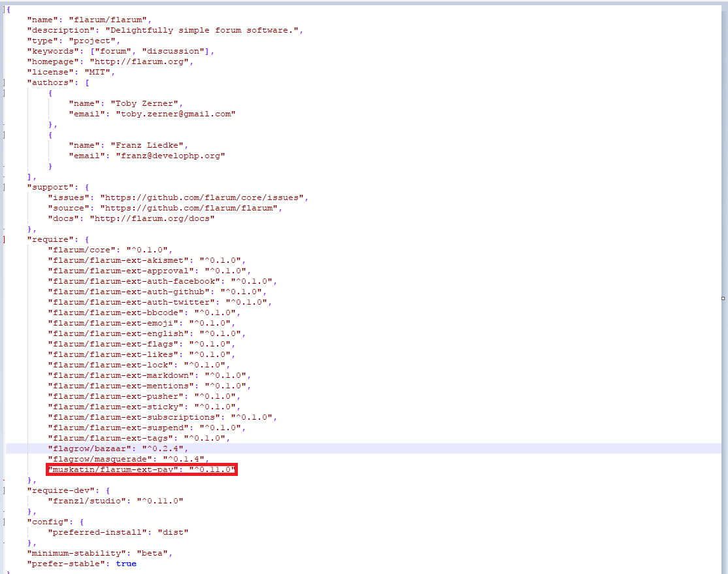Viewport: 728px width, 574px height.
Task: Click the "^0.1.4" version value
Action: [184, 459]
